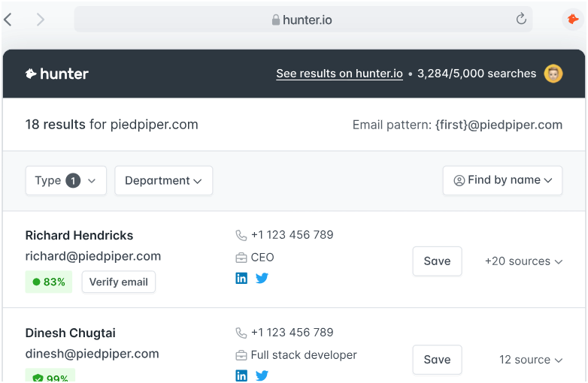Click the dinesh@piedpiper.com email address

pos(92,354)
